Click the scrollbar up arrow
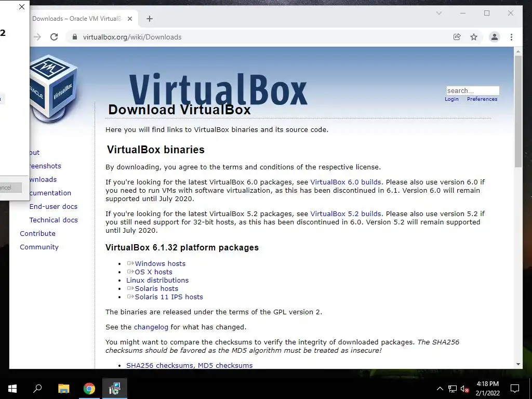The image size is (532, 399). click(518, 51)
